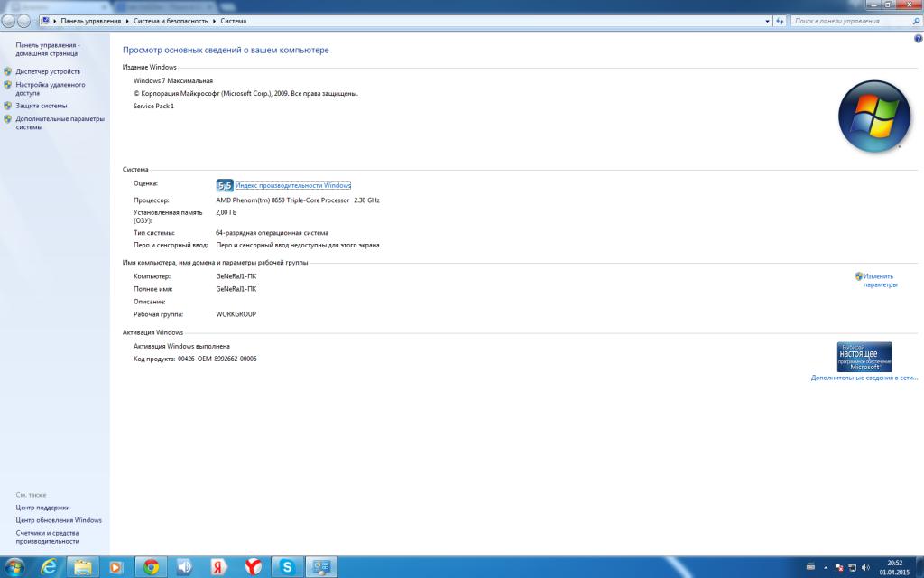
Task: Click the help question mark icon
Action: coord(918,39)
